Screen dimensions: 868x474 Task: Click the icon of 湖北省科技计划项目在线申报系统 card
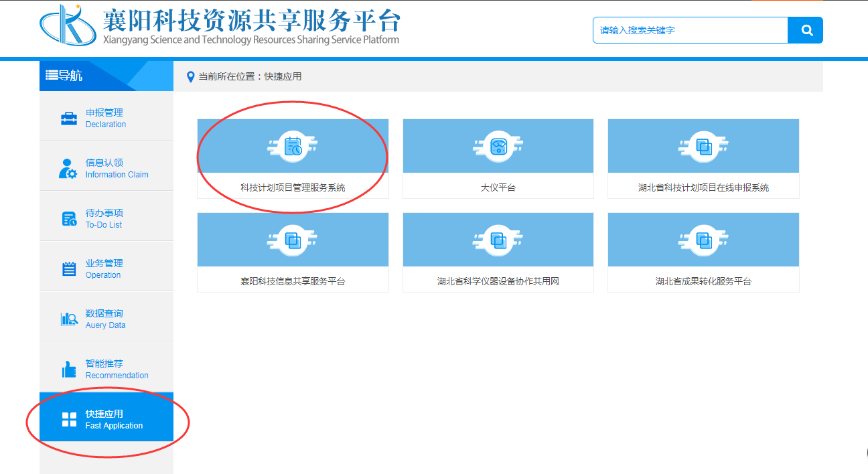(703, 147)
